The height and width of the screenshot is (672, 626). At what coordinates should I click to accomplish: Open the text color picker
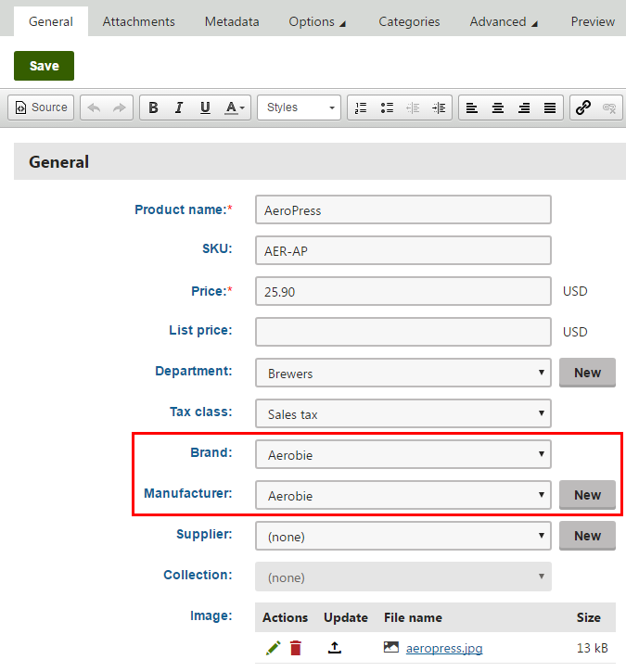[235, 108]
